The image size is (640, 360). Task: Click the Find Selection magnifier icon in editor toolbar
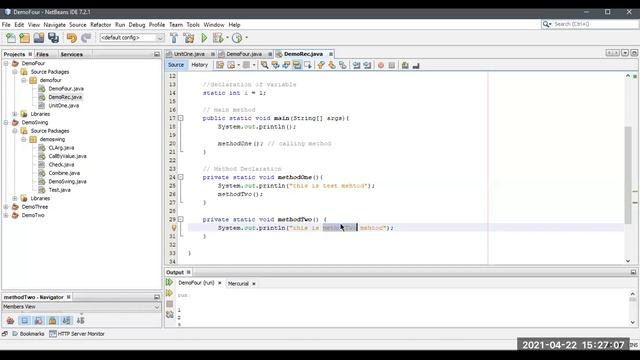(264, 65)
